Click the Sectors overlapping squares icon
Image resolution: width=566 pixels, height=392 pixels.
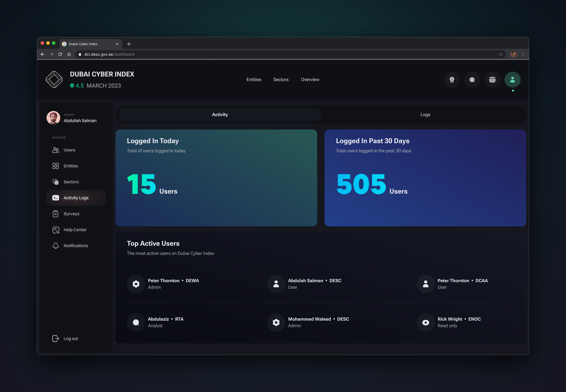click(x=56, y=182)
